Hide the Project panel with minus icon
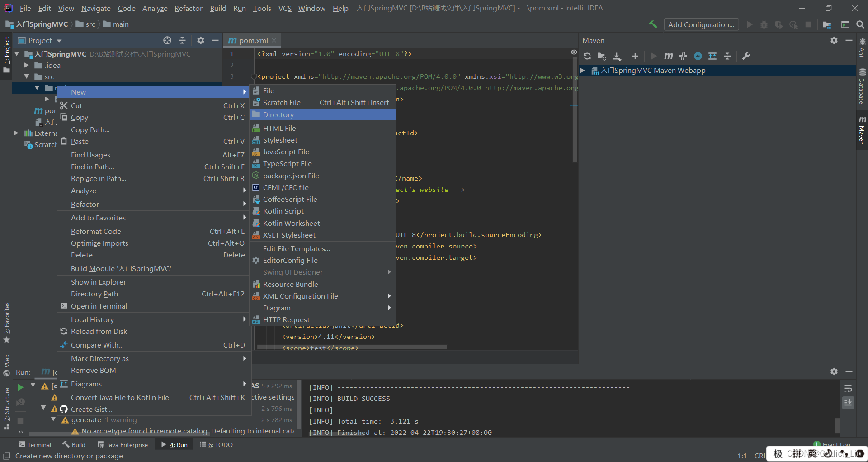 (x=215, y=40)
